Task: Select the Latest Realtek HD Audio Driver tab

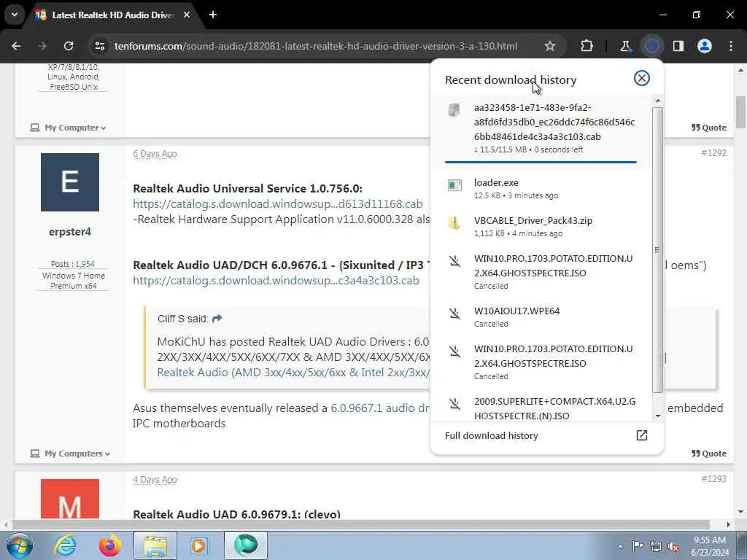Action: [x=112, y=15]
